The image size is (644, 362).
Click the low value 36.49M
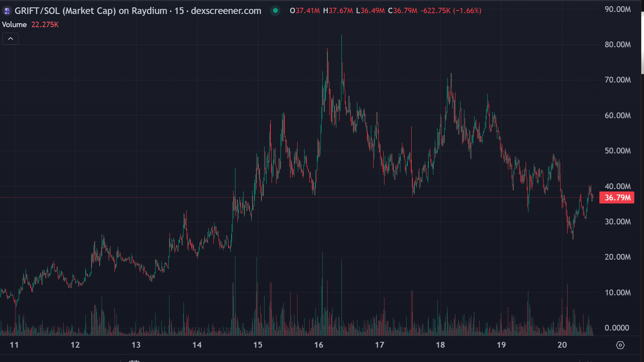(x=373, y=11)
